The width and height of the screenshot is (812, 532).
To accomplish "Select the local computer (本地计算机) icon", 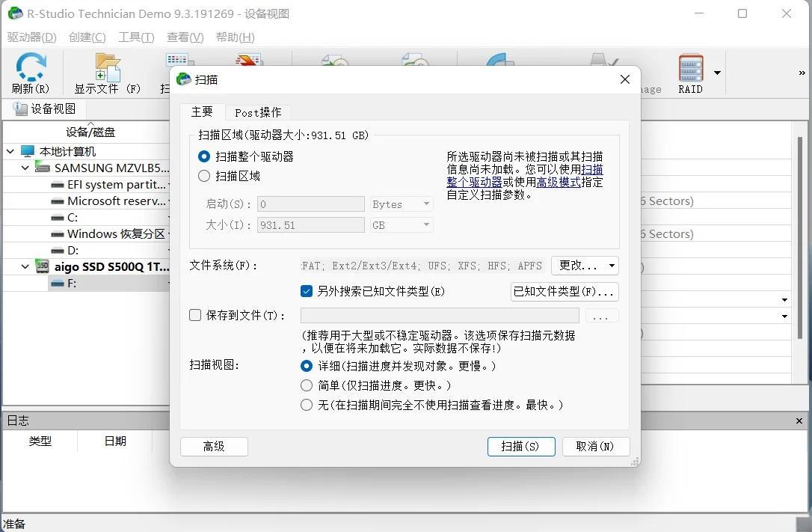I will tap(28, 151).
